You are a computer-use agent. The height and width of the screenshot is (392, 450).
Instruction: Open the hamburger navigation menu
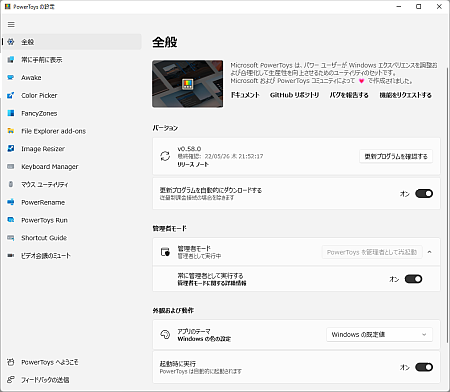point(11,24)
